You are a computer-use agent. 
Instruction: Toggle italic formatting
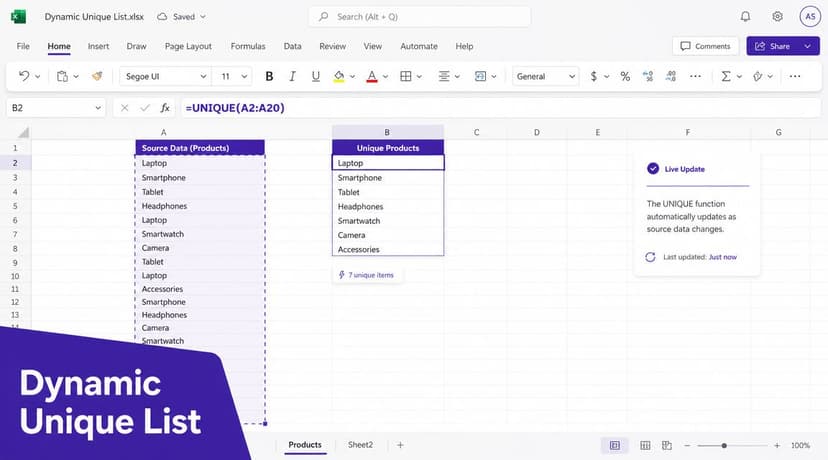tap(292, 76)
